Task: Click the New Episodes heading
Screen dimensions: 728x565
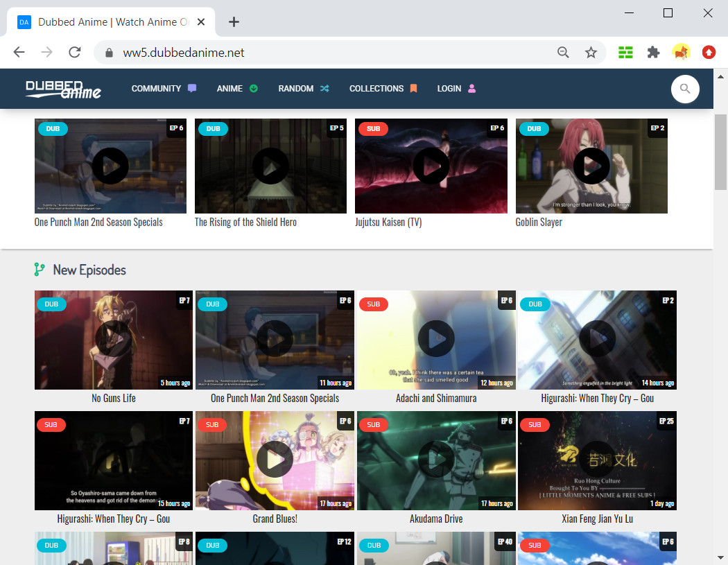Action: click(x=89, y=270)
